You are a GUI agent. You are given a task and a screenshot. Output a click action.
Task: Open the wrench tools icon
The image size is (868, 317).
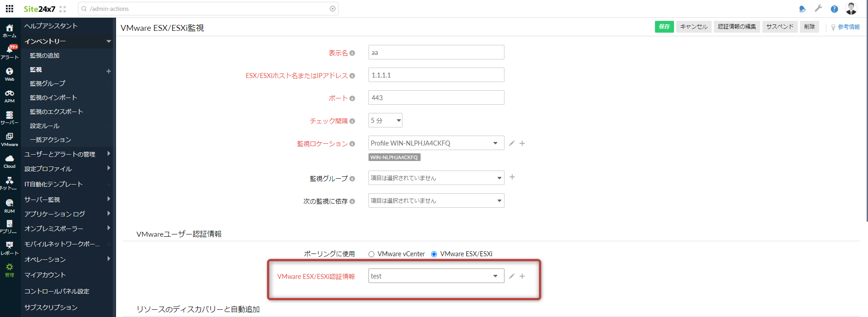pos(818,9)
